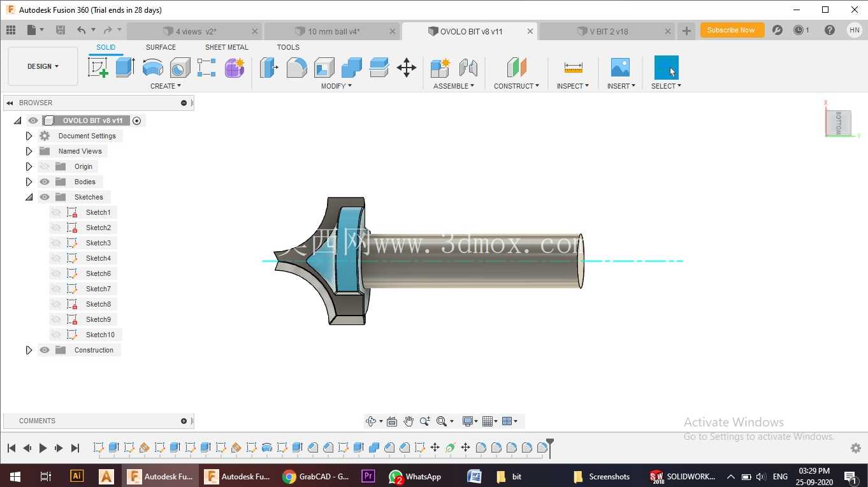Select the Fillet tool
The image size is (868, 487).
[x=296, y=68]
